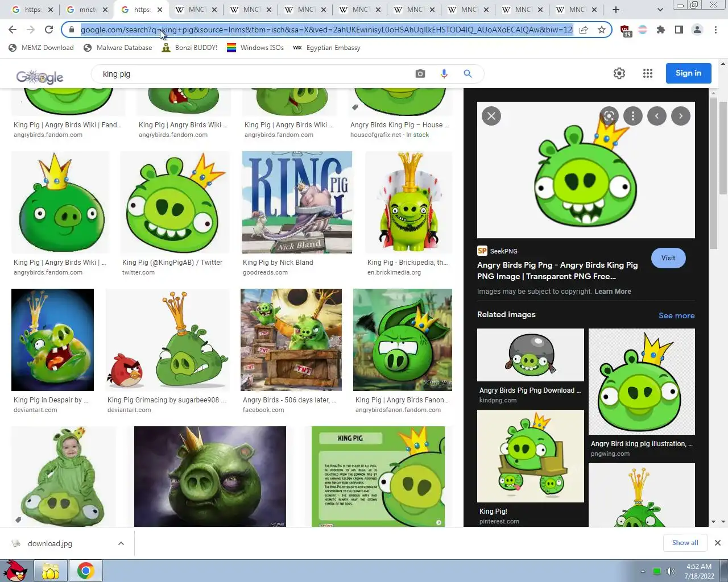Select the Chrome address bar URL

tap(326, 30)
